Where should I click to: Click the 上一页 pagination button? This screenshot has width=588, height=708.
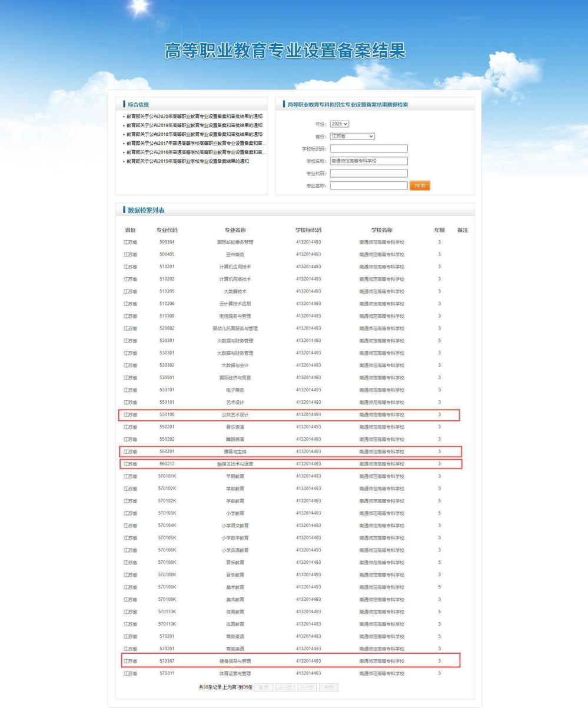(x=285, y=687)
